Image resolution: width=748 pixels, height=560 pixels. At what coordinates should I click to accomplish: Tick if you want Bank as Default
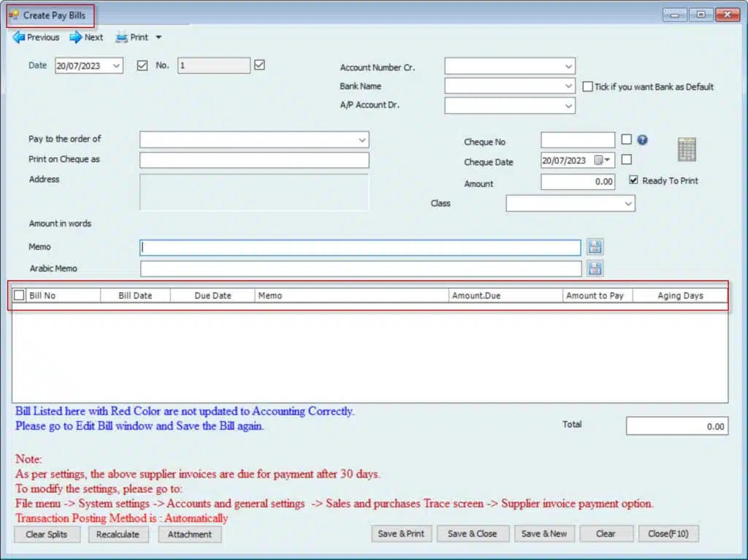pos(588,86)
